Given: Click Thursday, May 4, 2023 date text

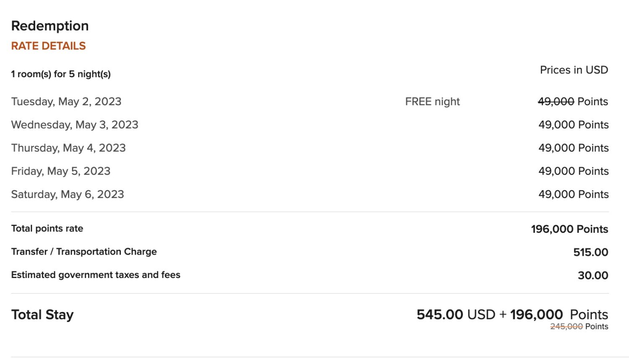Looking at the screenshot, I should click(68, 148).
